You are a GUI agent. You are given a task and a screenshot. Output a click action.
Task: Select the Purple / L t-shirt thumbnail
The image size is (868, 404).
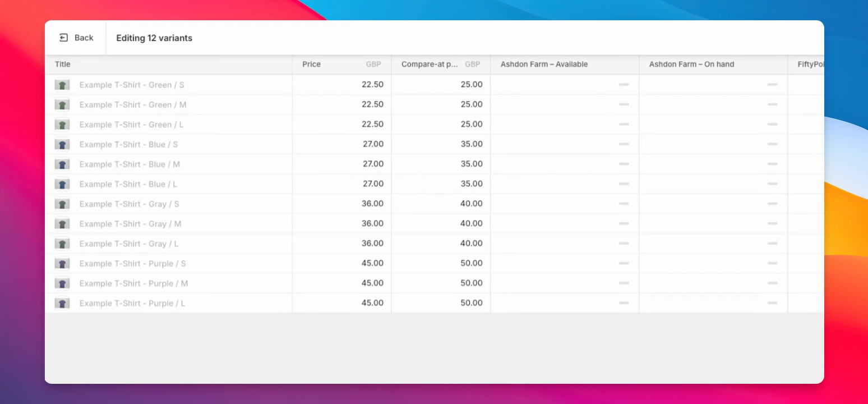(x=62, y=304)
